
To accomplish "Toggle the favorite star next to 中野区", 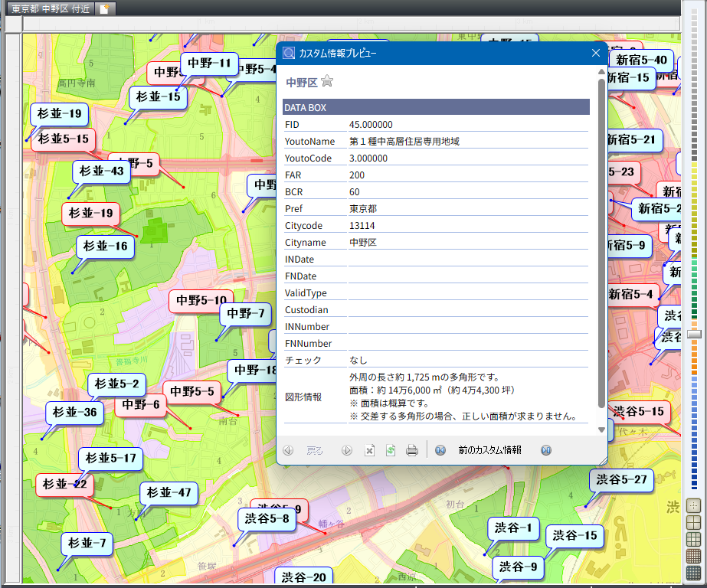I will click(327, 81).
